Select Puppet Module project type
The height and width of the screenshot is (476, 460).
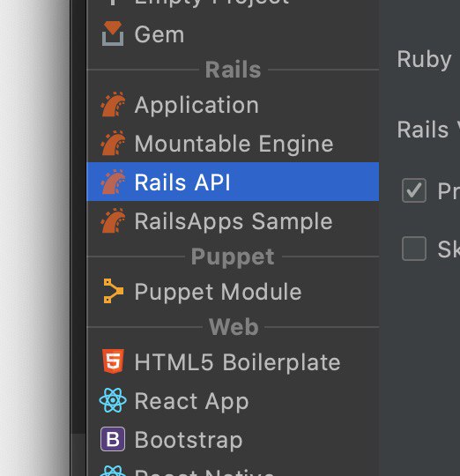[x=233, y=291]
